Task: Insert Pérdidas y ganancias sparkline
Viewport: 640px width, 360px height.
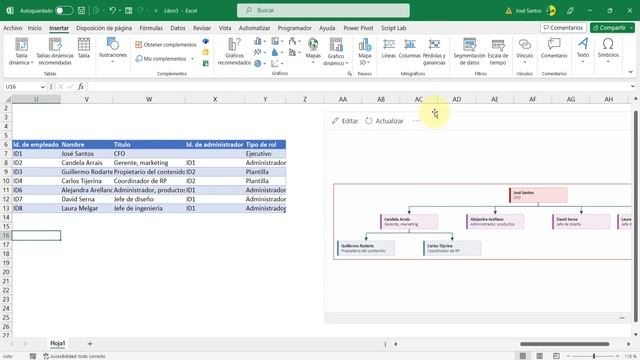Action: (x=434, y=51)
